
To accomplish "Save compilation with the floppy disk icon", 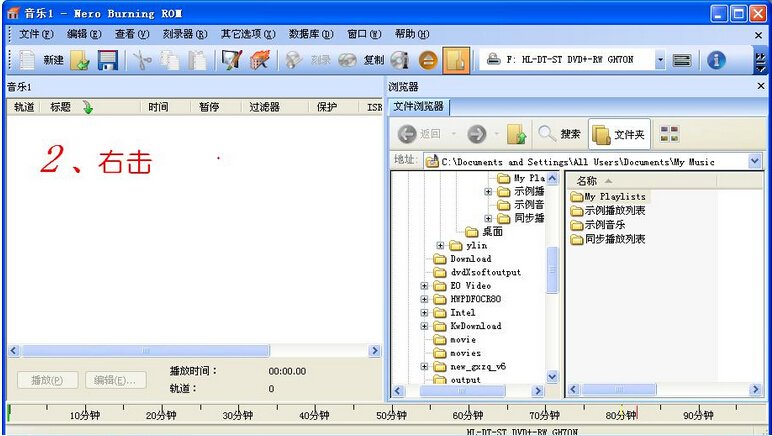I will tap(107, 60).
